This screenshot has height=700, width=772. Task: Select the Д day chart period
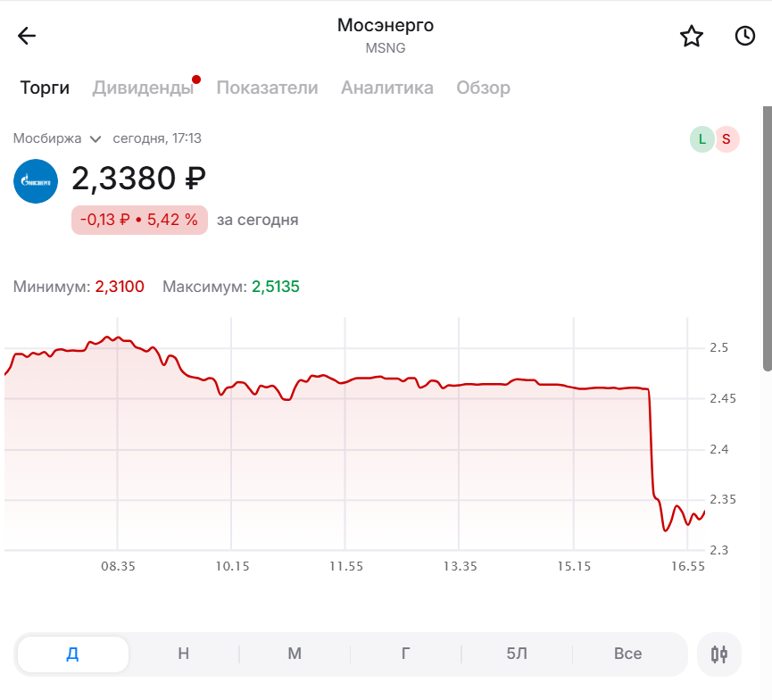tap(73, 654)
